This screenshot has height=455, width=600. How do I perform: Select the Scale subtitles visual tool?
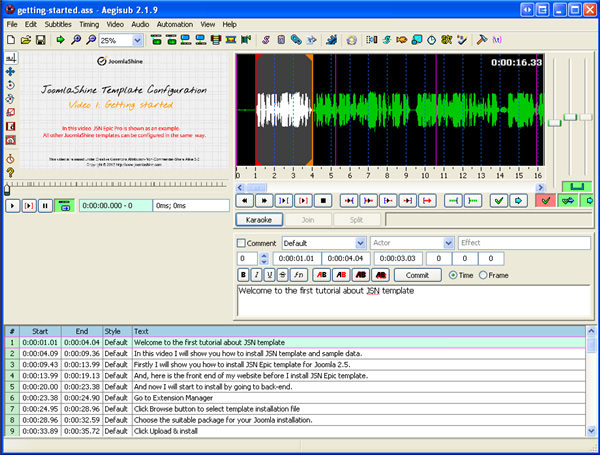coord(11,112)
